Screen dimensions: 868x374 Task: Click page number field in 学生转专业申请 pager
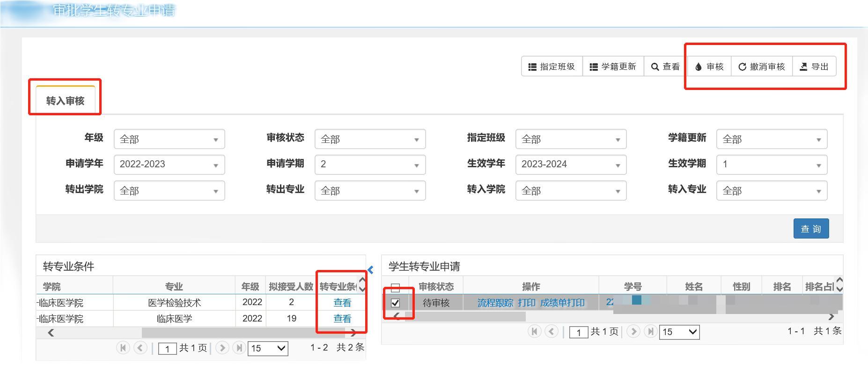[579, 332]
